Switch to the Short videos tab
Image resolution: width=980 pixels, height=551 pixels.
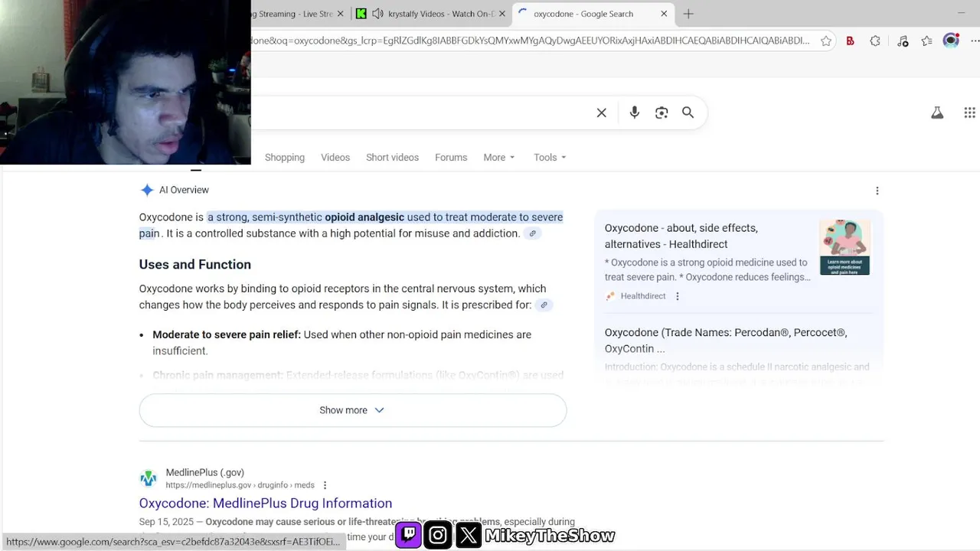[392, 158]
